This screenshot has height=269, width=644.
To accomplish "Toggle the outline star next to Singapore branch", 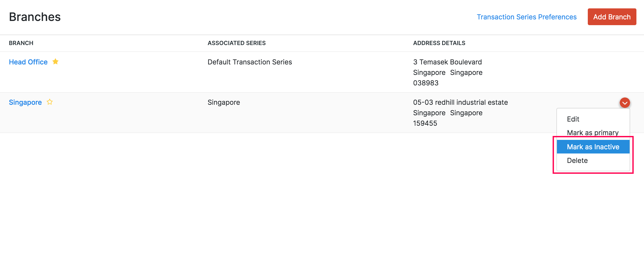I will tap(50, 102).
